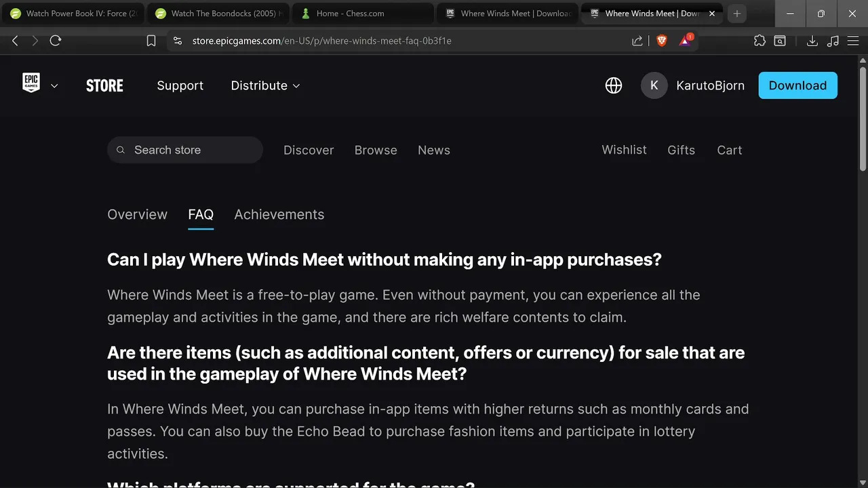Go back to the previous page
Screen dimensions: 868x488
coord(15,41)
